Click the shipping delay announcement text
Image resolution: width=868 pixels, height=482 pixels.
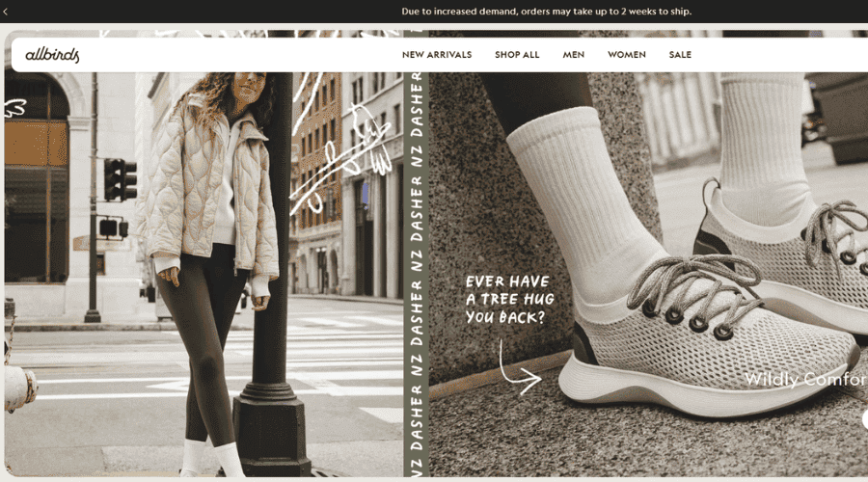[547, 12]
